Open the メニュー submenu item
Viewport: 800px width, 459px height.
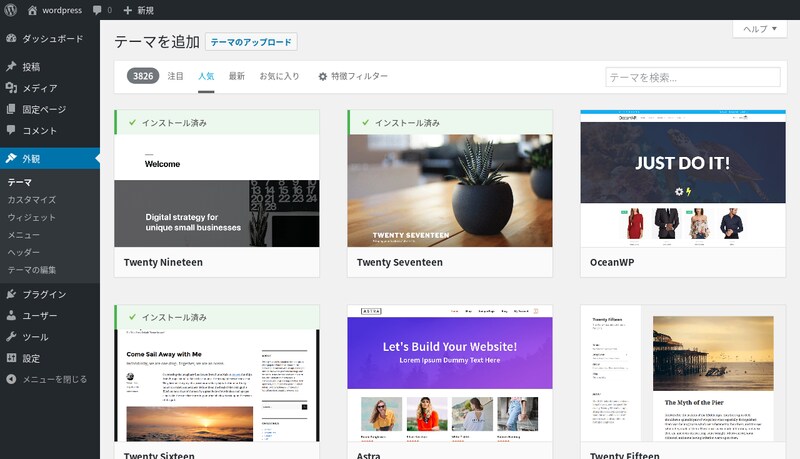[x=23, y=235]
